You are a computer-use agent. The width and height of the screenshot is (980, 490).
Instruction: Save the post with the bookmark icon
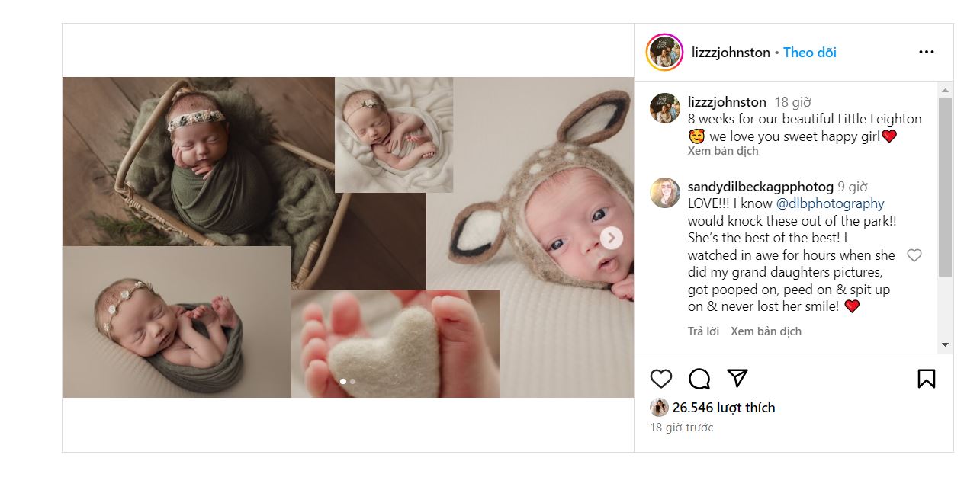pyautogui.click(x=926, y=379)
